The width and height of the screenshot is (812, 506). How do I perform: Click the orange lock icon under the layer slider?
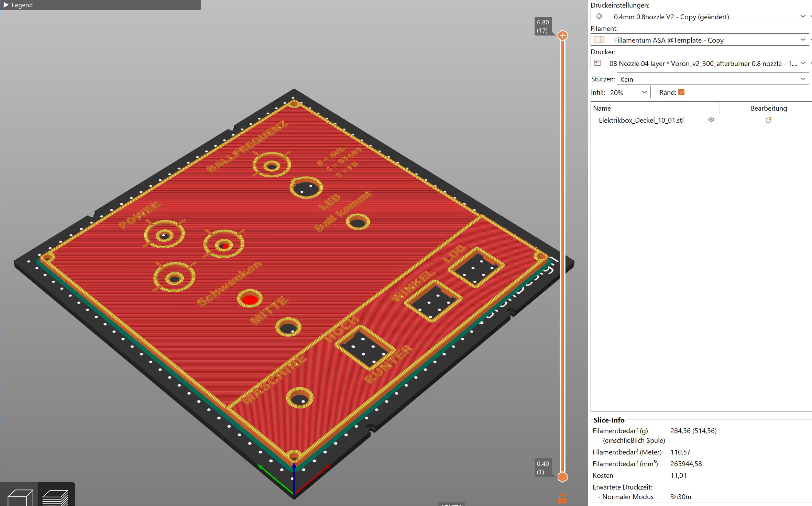(x=562, y=498)
